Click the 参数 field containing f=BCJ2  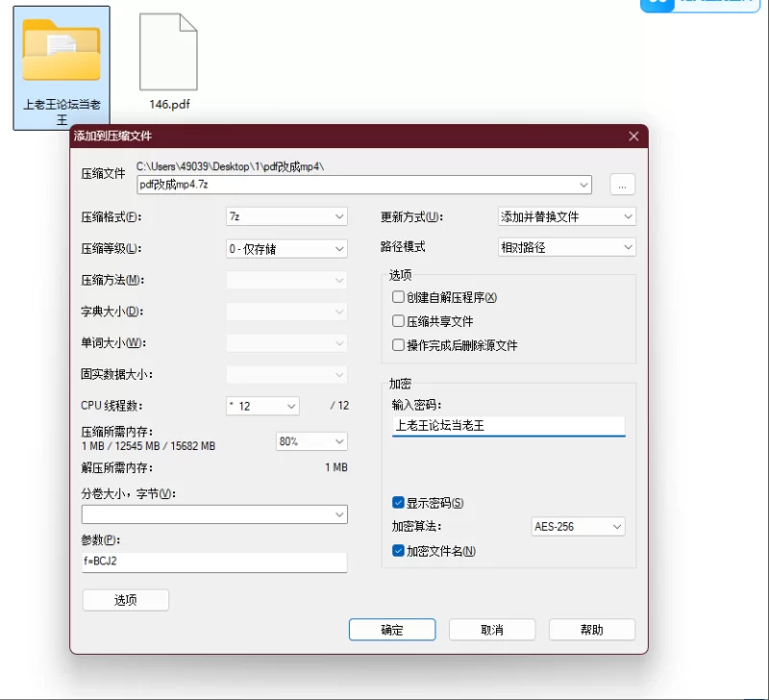214,562
